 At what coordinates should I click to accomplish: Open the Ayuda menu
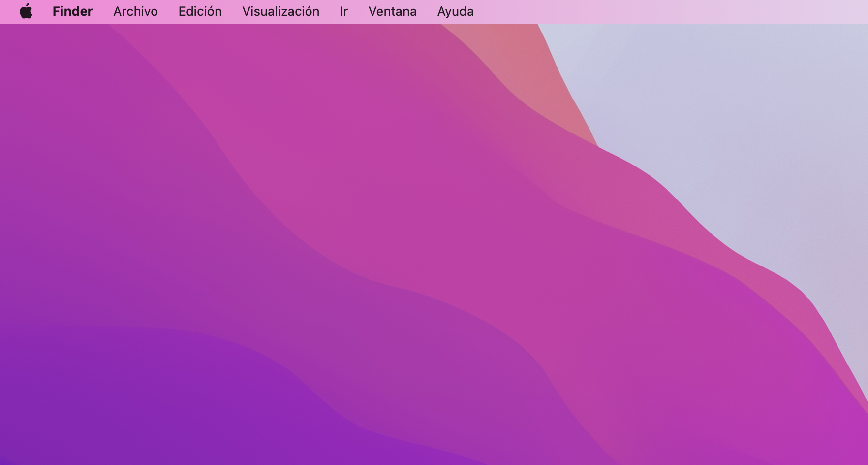tap(455, 11)
